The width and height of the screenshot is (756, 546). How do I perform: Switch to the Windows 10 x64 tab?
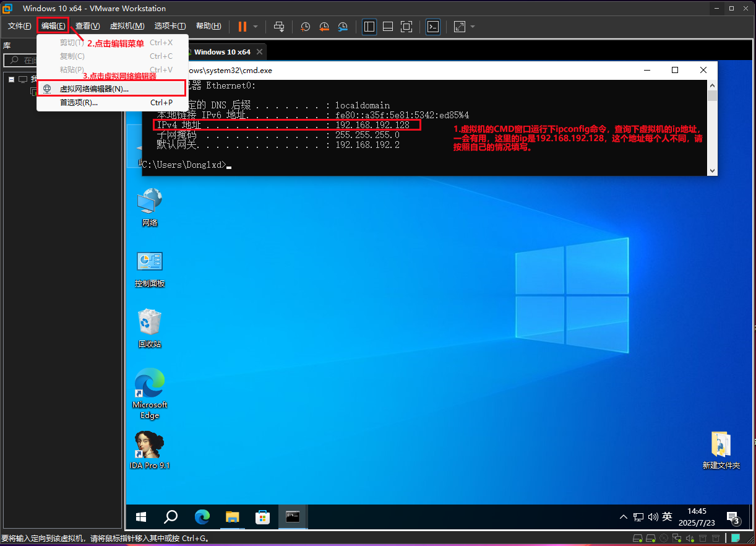(221, 52)
